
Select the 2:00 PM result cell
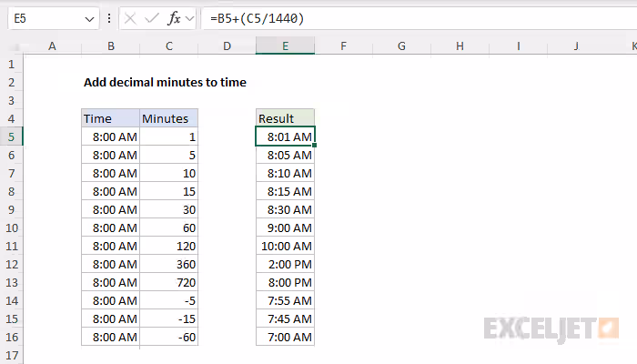pyautogui.click(x=285, y=265)
